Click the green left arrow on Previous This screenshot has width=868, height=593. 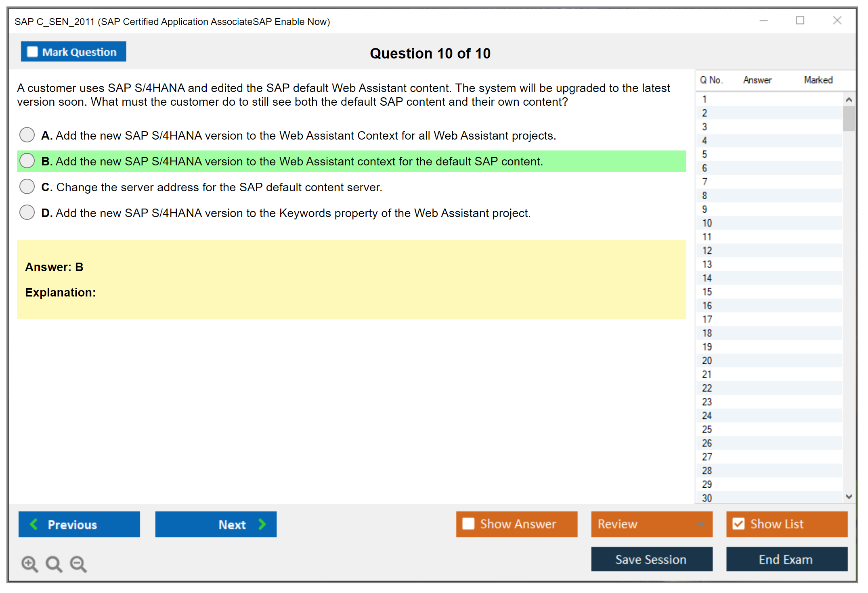click(x=34, y=524)
